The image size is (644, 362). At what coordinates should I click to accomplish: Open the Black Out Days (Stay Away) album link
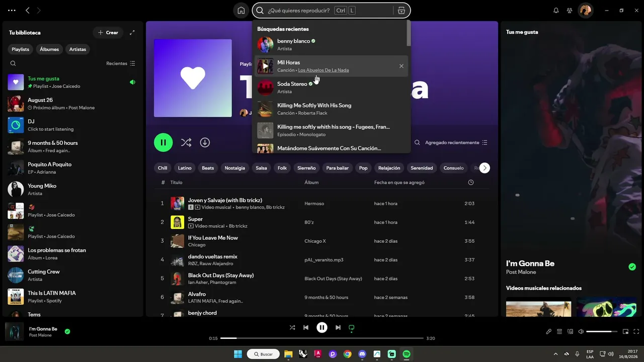333,279
